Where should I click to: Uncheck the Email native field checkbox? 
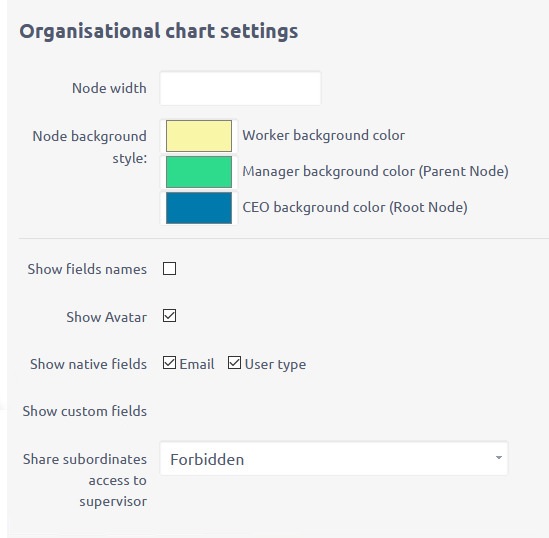tap(169, 363)
